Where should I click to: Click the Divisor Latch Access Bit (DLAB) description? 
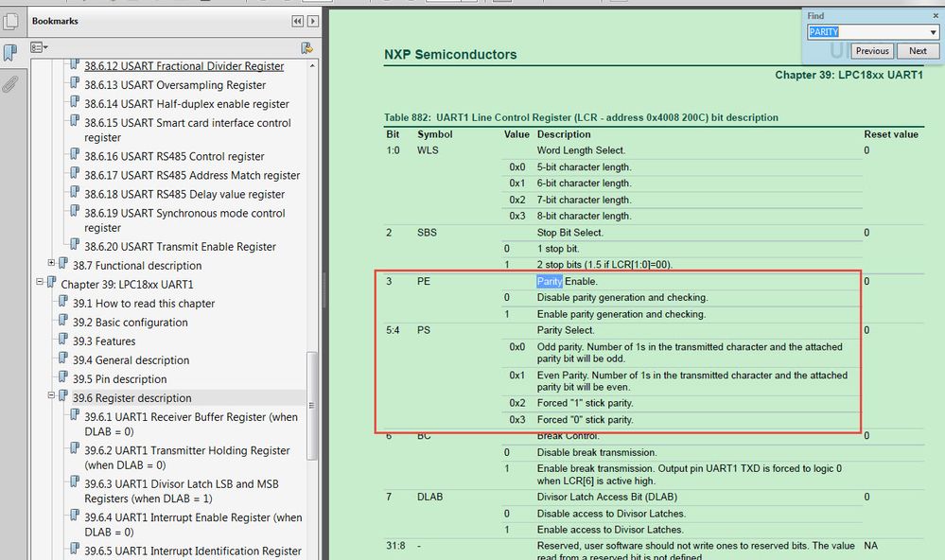tap(607, 498)
